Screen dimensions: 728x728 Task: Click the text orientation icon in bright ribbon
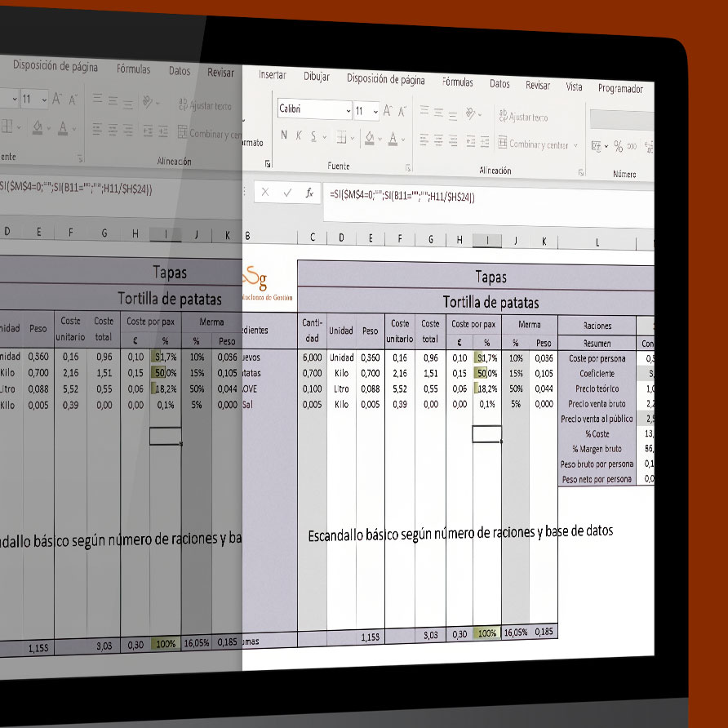(x=471, y=113)
